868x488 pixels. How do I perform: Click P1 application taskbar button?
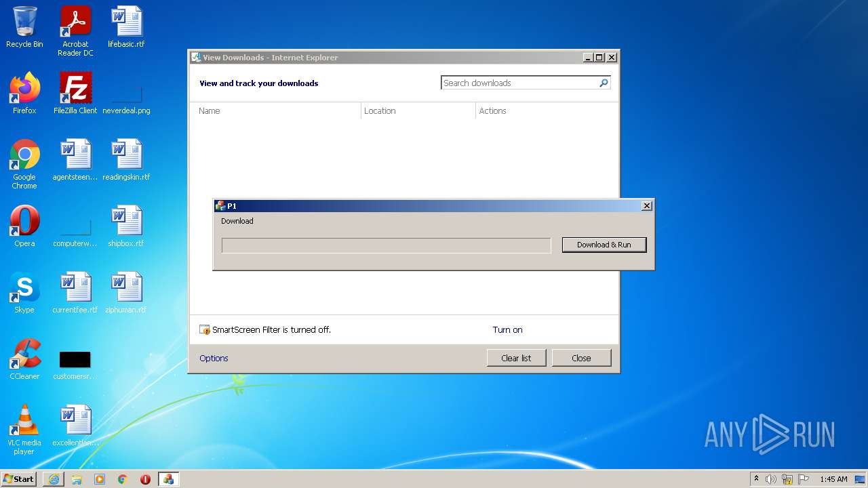coord(168,479)
